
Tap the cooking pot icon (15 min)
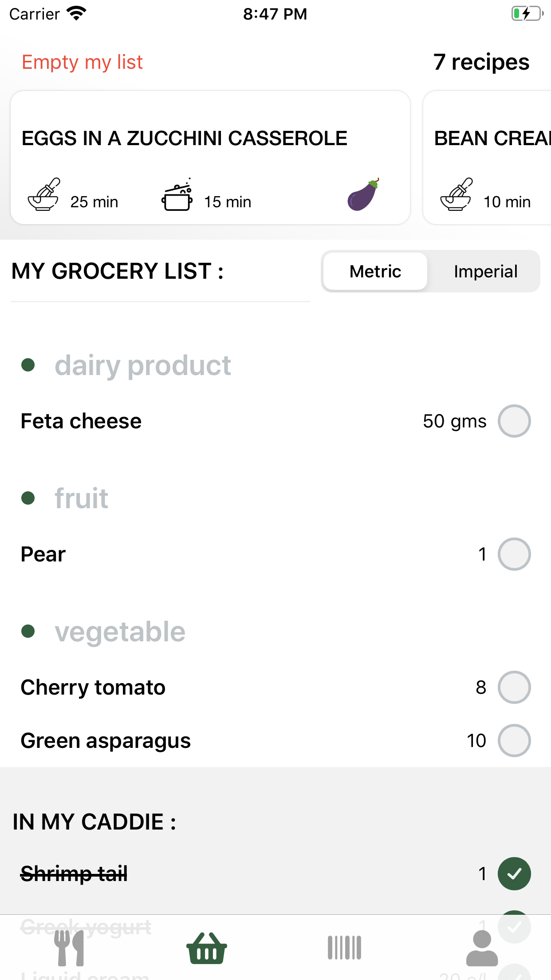(x=177, y=196)
